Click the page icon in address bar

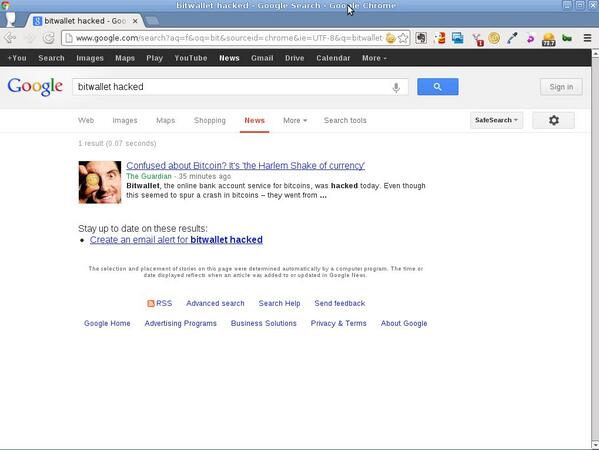[68, 38]
